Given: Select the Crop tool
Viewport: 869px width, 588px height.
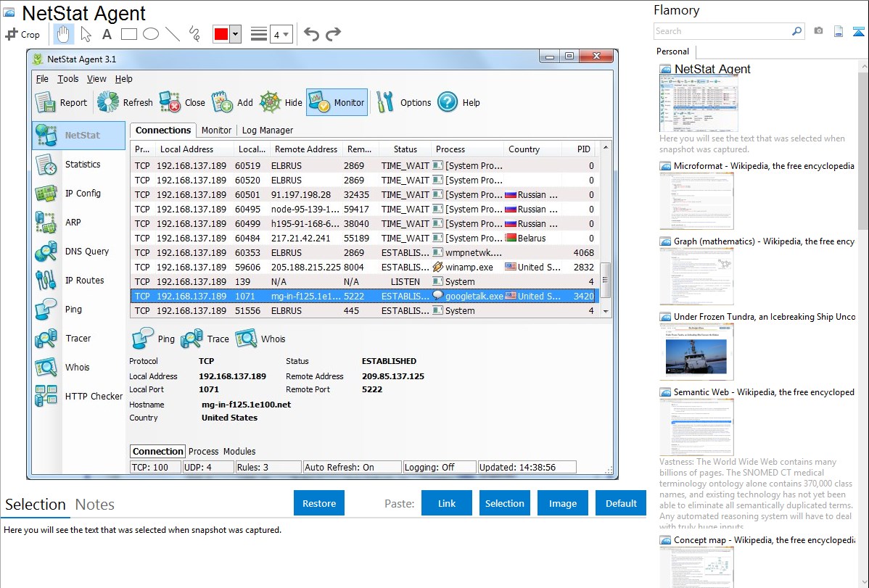Looking at the screenshot, I should click(x=22, y=34).
